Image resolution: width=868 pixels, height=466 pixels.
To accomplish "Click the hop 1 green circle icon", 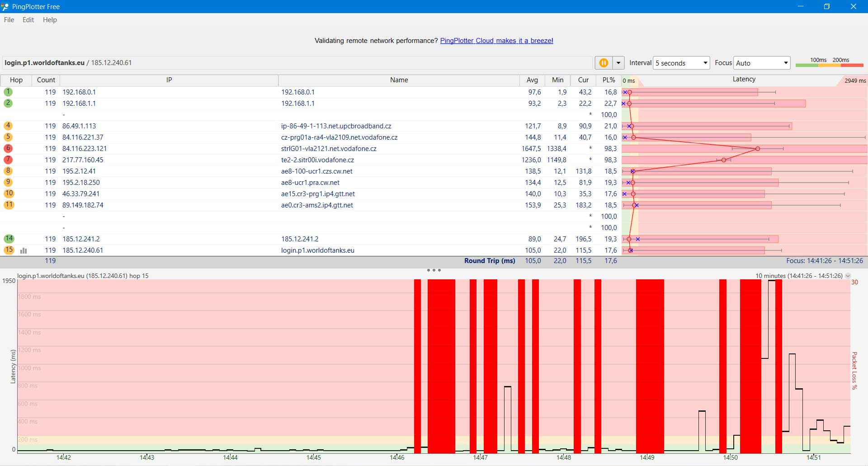I will (x=8, y=92).
